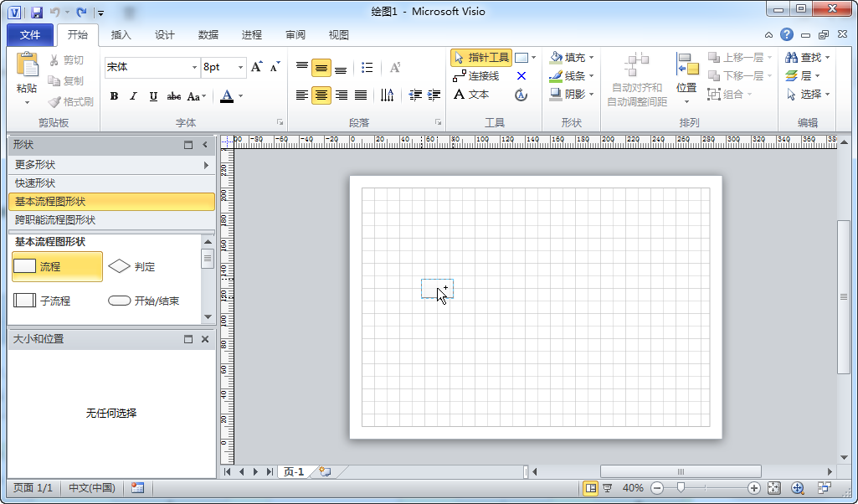
Task: Select the 判定 decision shape
Action: (x=132, y=267)
